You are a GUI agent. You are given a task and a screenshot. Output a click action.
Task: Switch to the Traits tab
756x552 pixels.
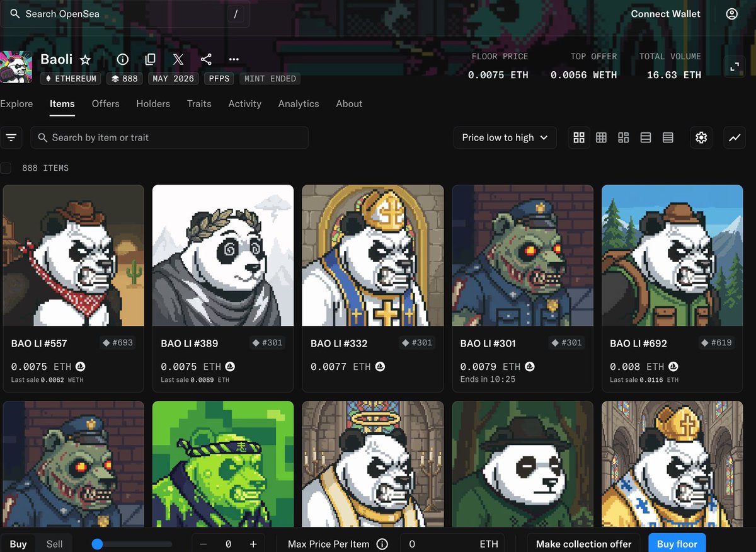[199, 103]
